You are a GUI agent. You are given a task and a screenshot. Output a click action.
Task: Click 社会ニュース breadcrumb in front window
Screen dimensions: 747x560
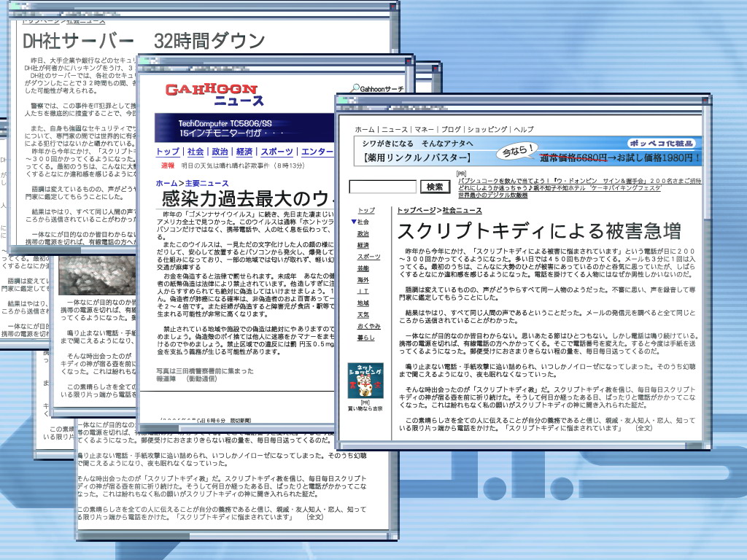tap(462, 210)
